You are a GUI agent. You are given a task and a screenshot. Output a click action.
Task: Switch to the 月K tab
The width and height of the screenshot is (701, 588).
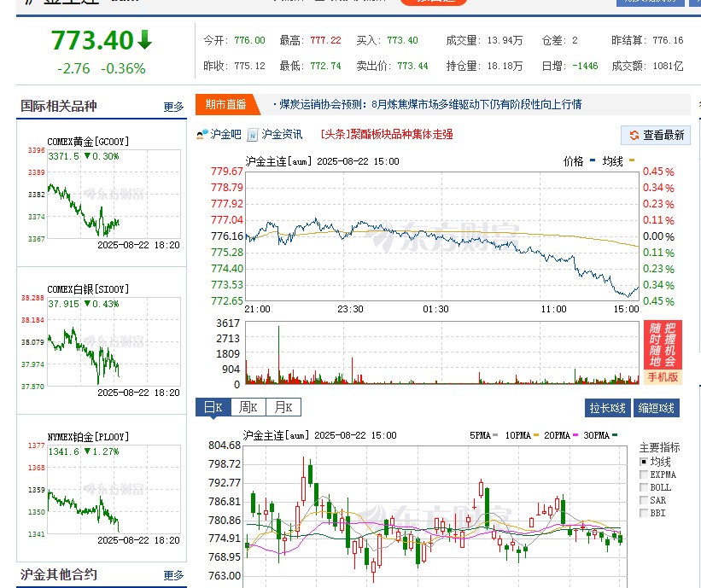click(283, 407)
